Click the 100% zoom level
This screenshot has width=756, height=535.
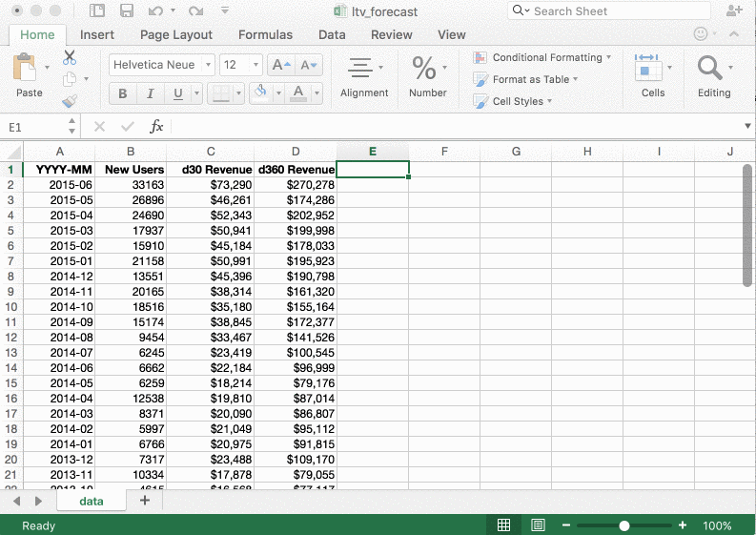click(717, 525)
